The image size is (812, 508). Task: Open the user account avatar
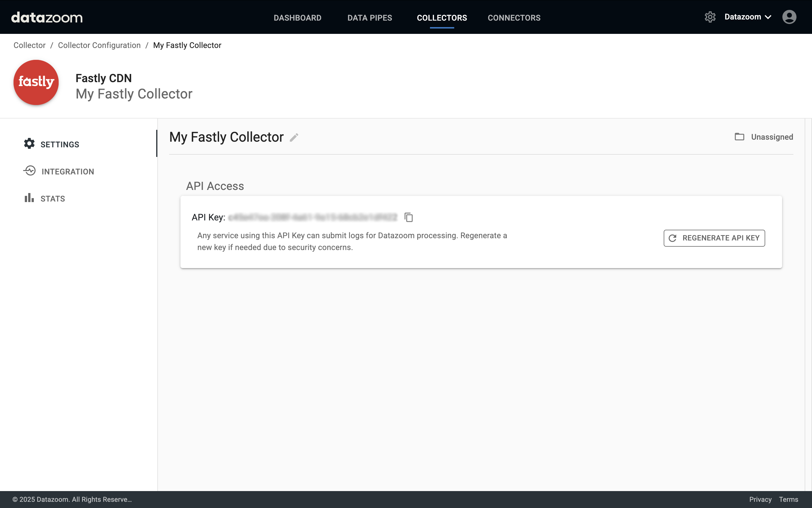(789, 17)
